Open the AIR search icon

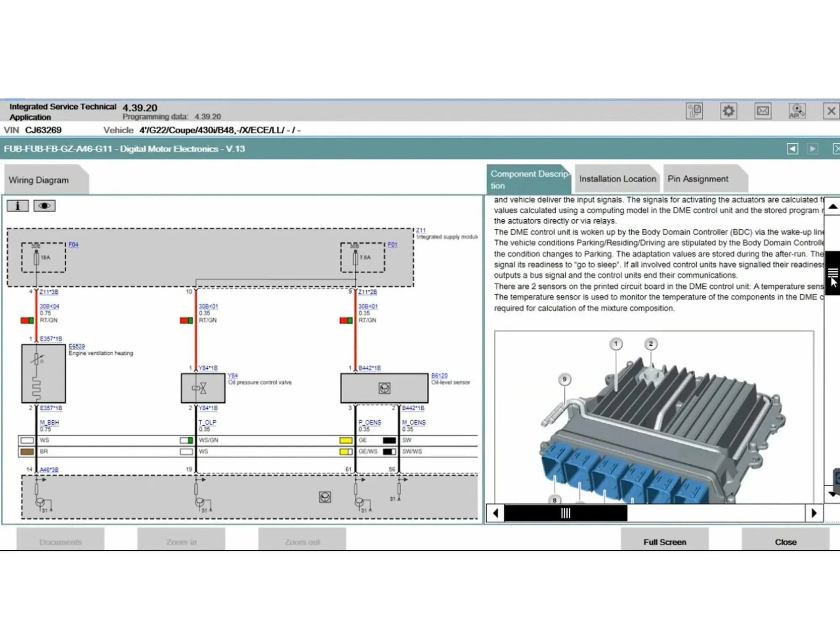click(796, 111)
